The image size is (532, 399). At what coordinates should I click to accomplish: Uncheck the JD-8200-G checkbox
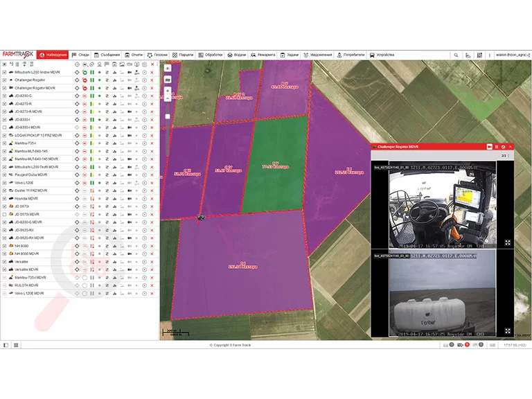pyautogui.click(x=4, y=96)
